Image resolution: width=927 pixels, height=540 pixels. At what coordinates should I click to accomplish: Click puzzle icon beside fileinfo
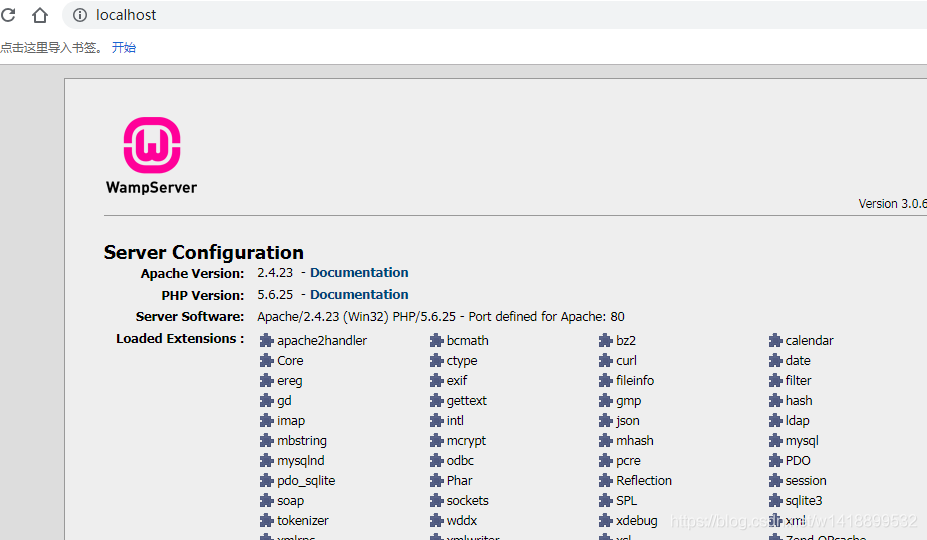605,381
